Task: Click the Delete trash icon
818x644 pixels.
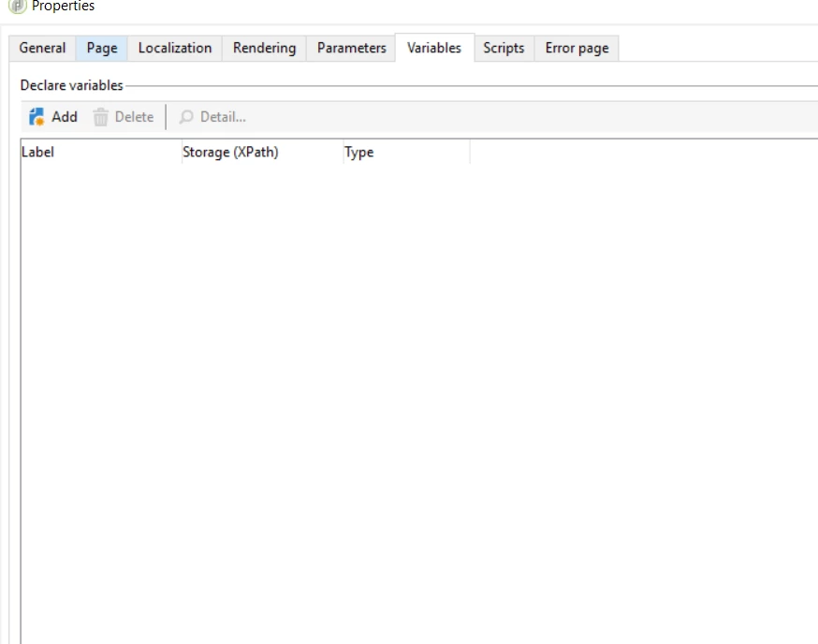Action: pos(101,117)
